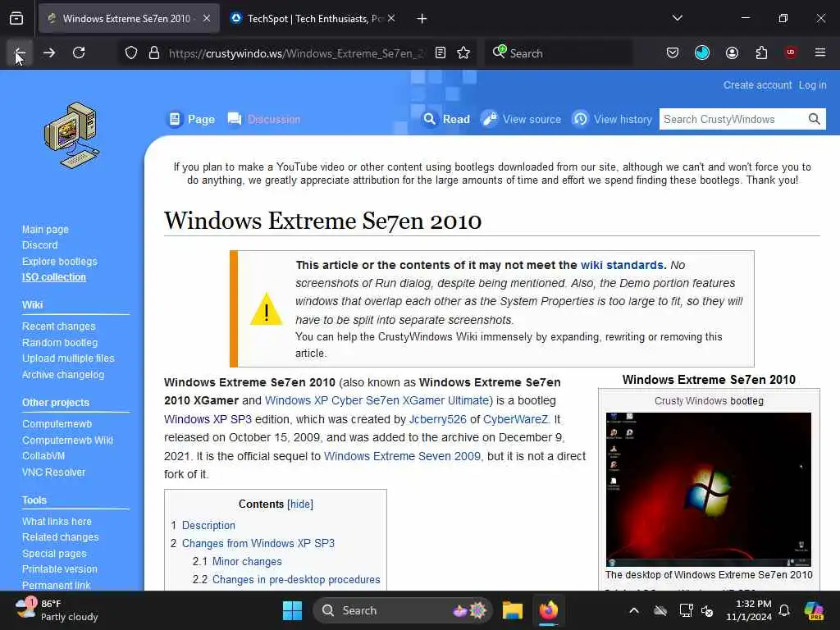
Task: Open the Jcberry526 author link
Action: point(438,419)
